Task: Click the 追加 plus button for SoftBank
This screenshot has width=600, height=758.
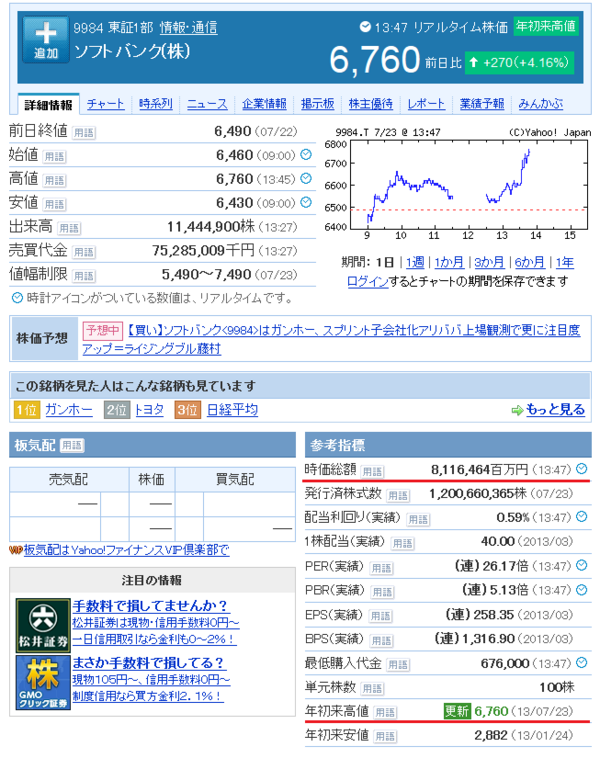Action: (45, 40)
